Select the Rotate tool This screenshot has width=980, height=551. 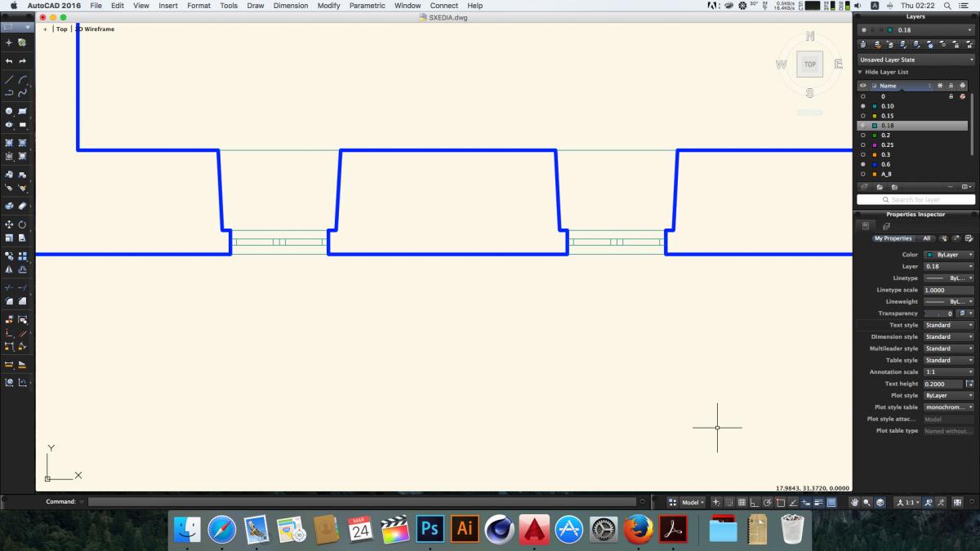point(22,224)
